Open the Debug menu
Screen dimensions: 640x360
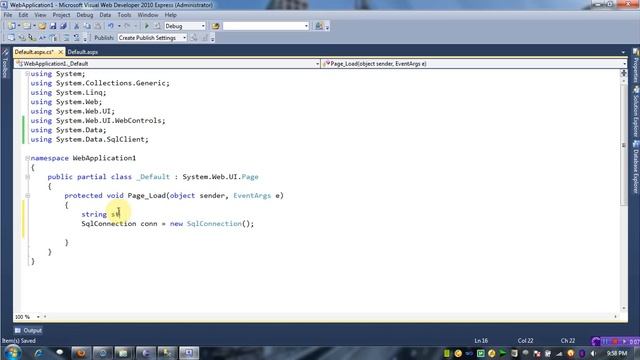[84, 15]
